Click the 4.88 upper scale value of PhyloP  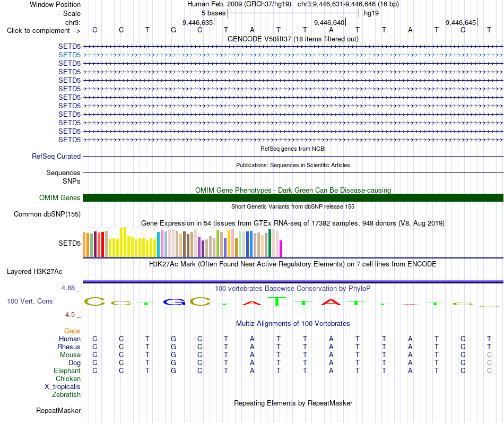click(68, 288)
